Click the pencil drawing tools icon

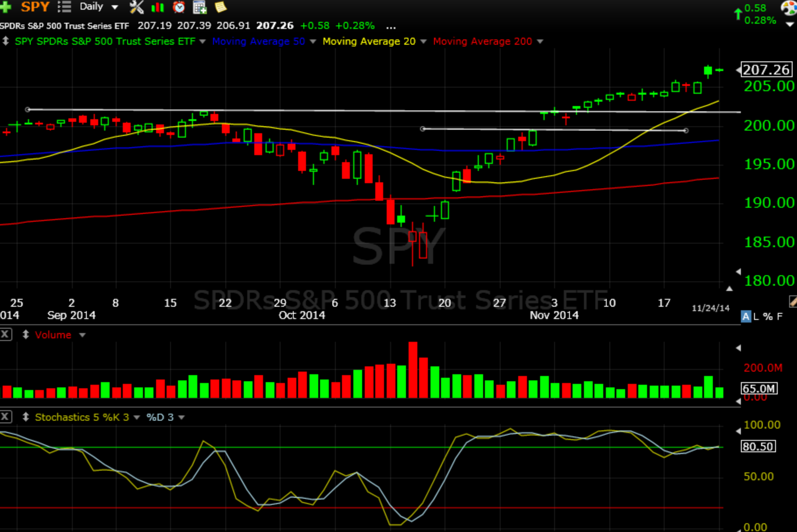click(x=793, y=301)
